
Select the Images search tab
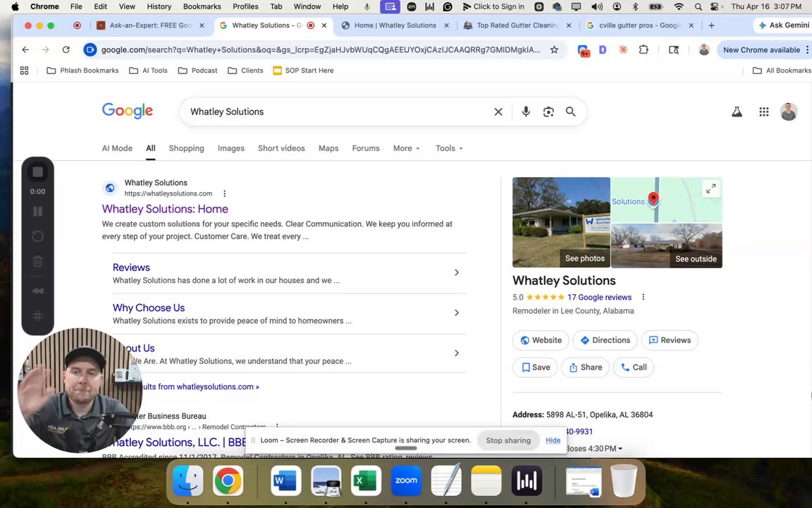[x=231, y=148]
